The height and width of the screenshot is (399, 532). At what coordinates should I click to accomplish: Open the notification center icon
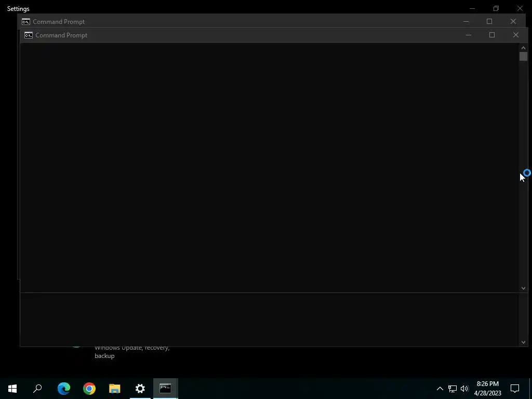pos(515,389)
